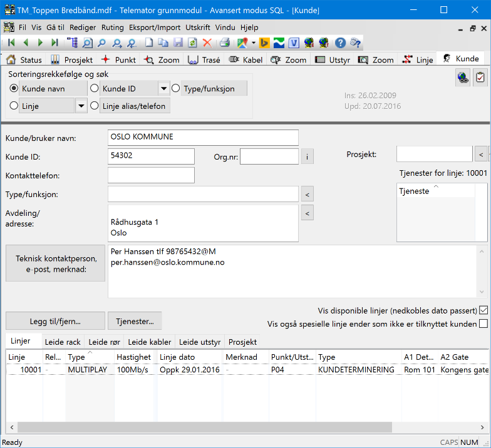This screenshot has height=448, width=491.
Task: Click the Org.nr info i button
Action: [x=307, y=156]
